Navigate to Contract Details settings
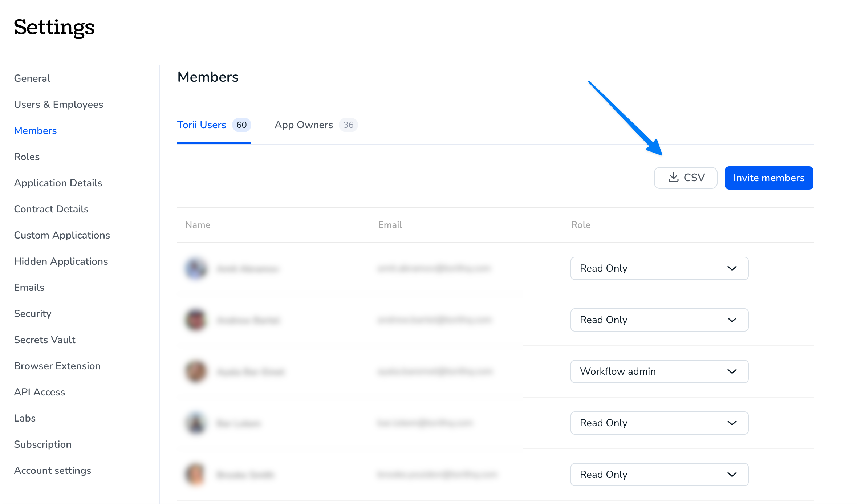 pyautogui.click(x=51, y=209)
